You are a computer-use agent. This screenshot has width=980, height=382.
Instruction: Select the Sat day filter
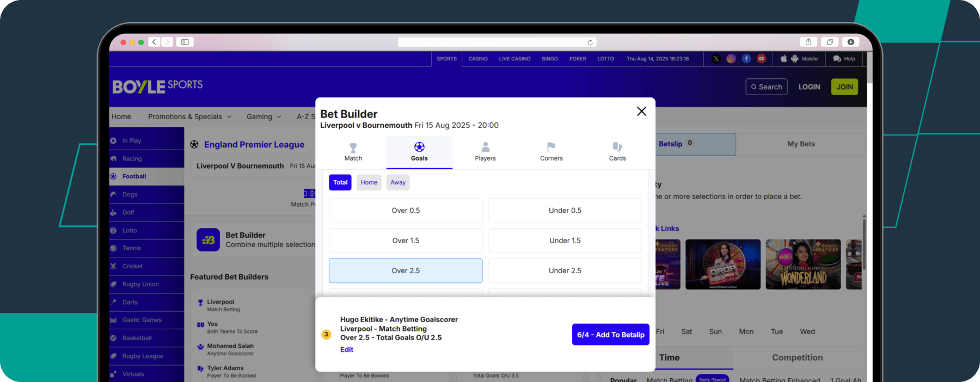[687, 331]
